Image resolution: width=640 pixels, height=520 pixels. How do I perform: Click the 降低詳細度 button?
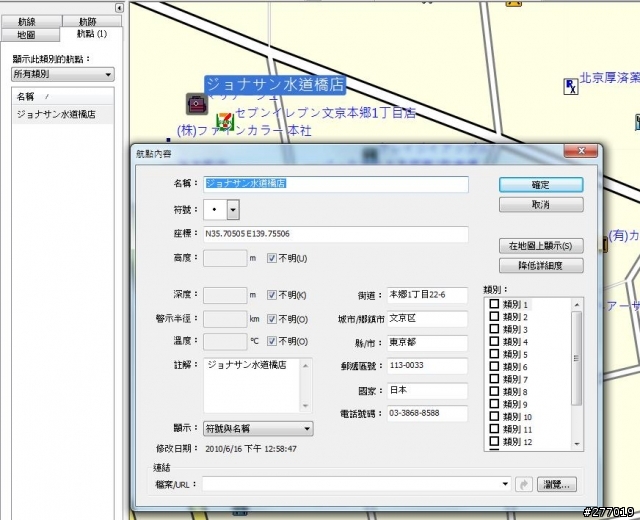[x=541, y=265]
